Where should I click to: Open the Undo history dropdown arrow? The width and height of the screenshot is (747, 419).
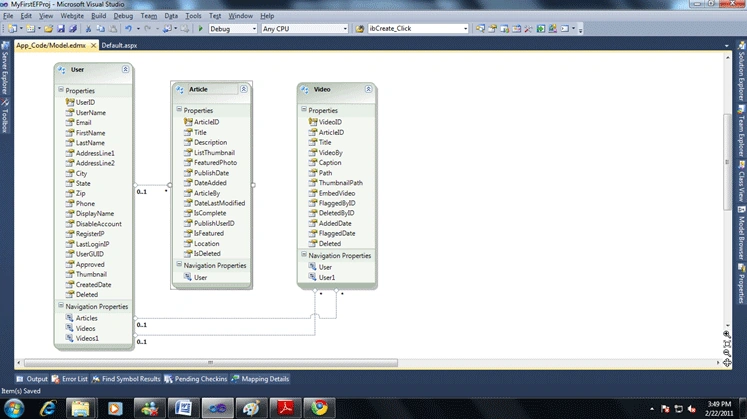coord(138,29)
